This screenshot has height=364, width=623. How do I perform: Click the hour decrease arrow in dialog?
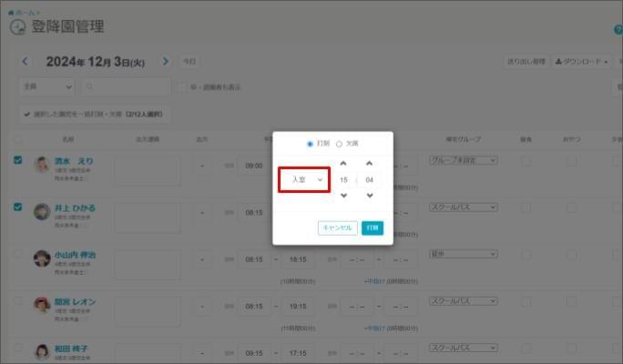[x=343, y=196]
